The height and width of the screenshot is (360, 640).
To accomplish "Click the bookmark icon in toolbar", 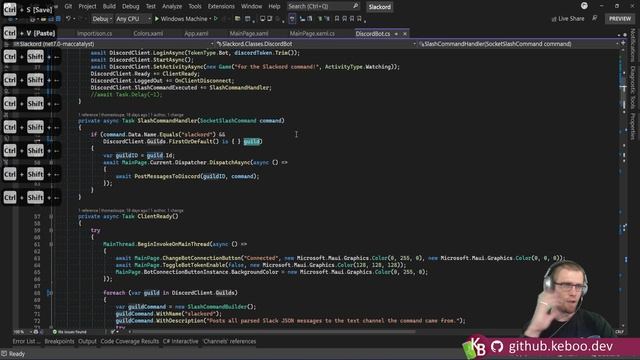I will pos(337,19).
